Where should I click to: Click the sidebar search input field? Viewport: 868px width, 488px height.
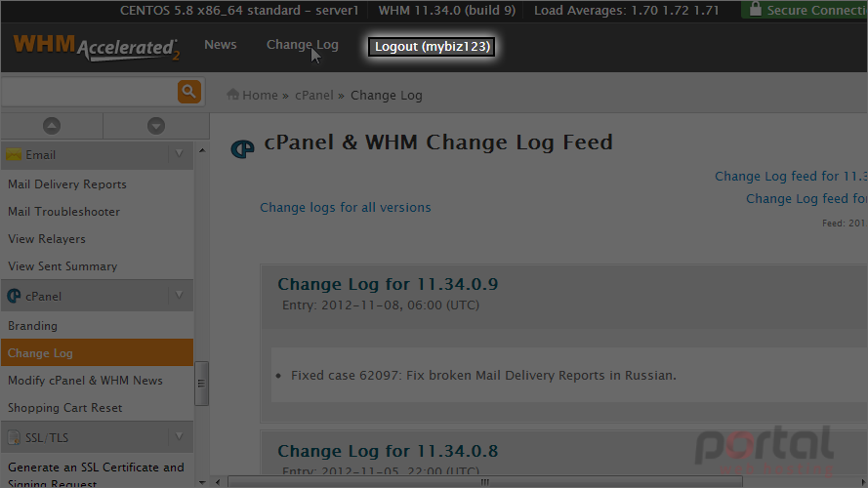point(89,92)
